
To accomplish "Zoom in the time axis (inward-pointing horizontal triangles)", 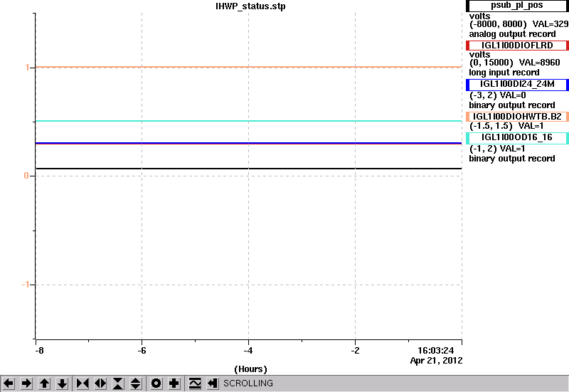I will [83, 383].
